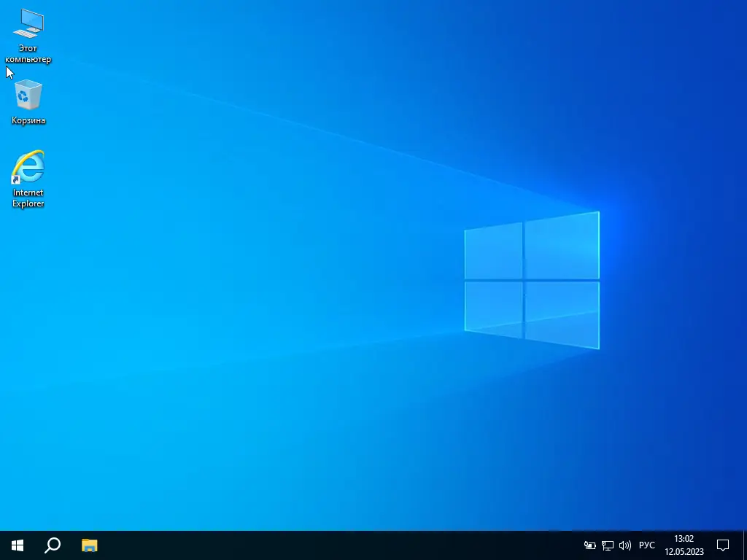This screenshot has height=560, width=747.
Task: Select the Корзина recycle bin icon
Action: point(28,95)
